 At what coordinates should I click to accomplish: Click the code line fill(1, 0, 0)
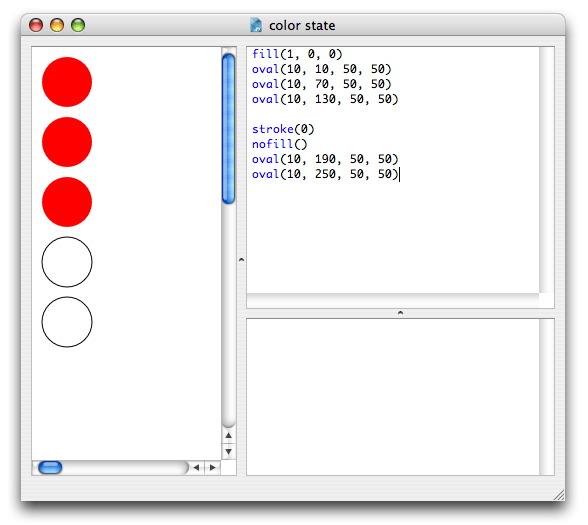[297, 54]
